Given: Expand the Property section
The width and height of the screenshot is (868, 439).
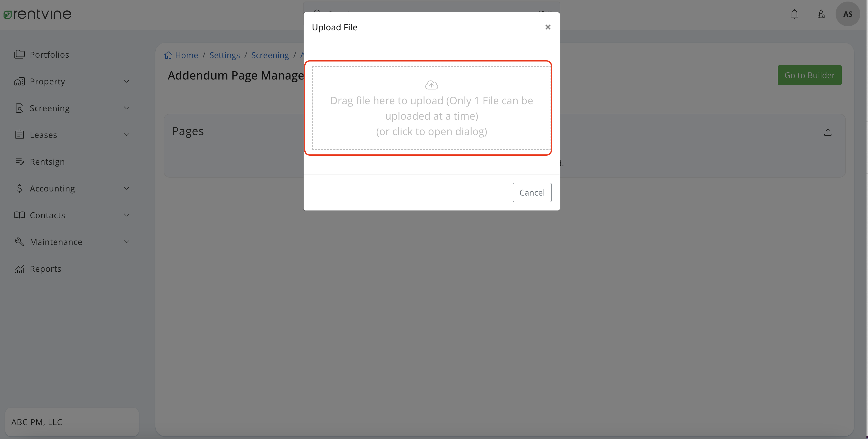Looking at the screenshot, I should click(x=126, y=81).
